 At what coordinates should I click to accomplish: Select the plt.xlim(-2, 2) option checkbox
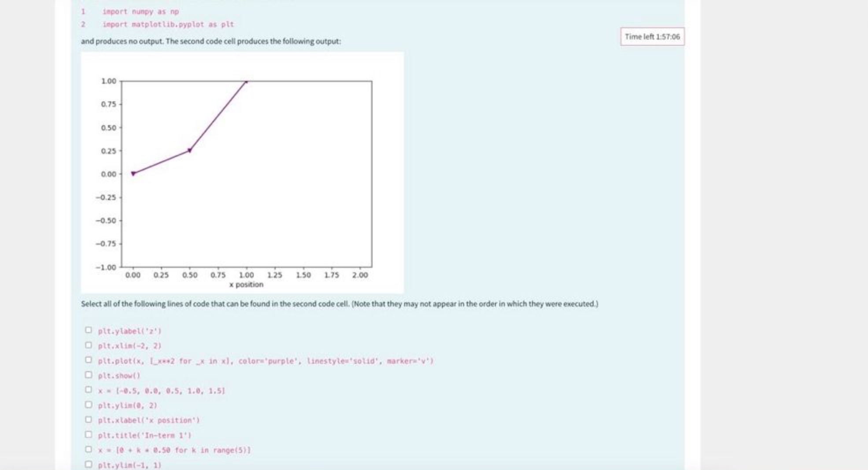89,345
